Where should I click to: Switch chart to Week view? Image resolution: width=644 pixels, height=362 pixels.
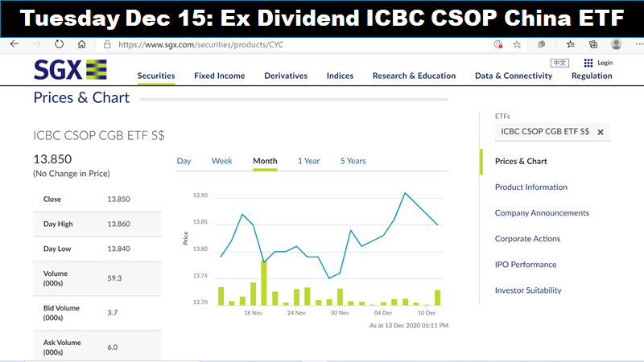pyautogui.click(x=222, y=161)
